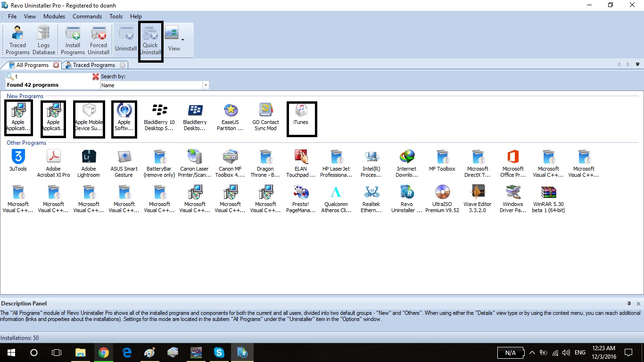Select Adobe Lightroom
Screen dimensions: 644x362
(89, 164)
